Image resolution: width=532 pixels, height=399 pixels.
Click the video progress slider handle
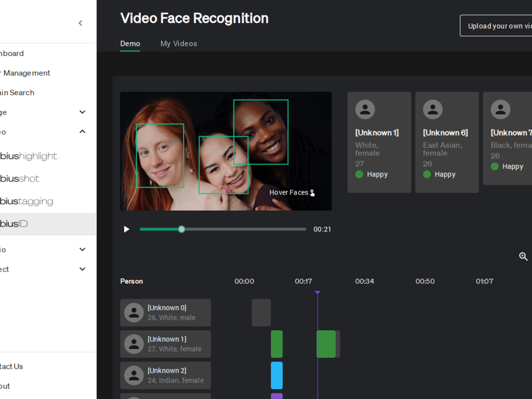point(181,229)
